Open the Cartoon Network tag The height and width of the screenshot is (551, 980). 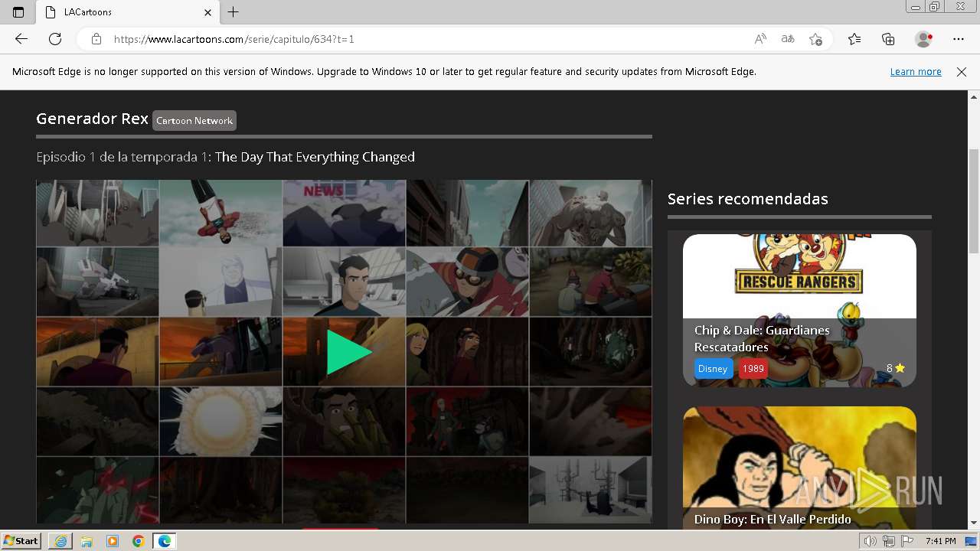point(194,120)
